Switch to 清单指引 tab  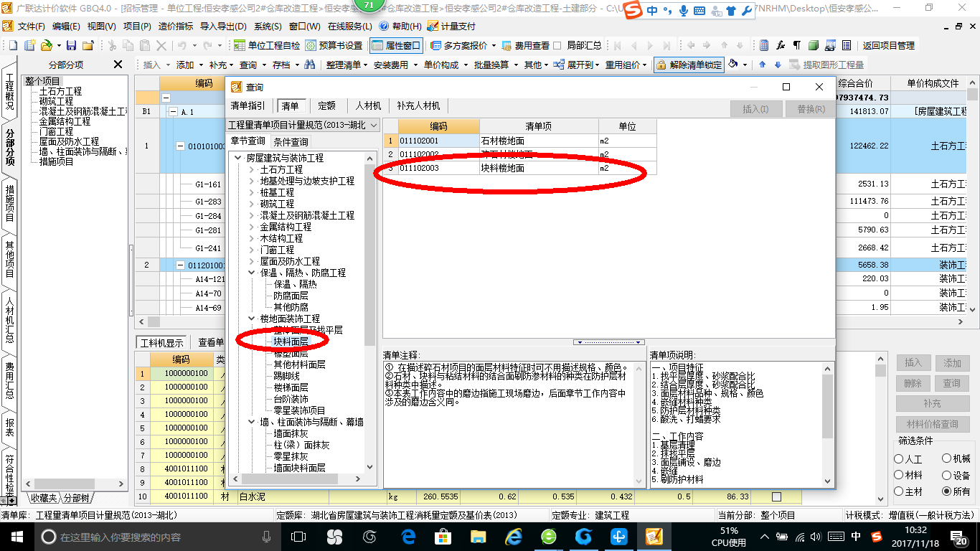click(x=248, y=105)
